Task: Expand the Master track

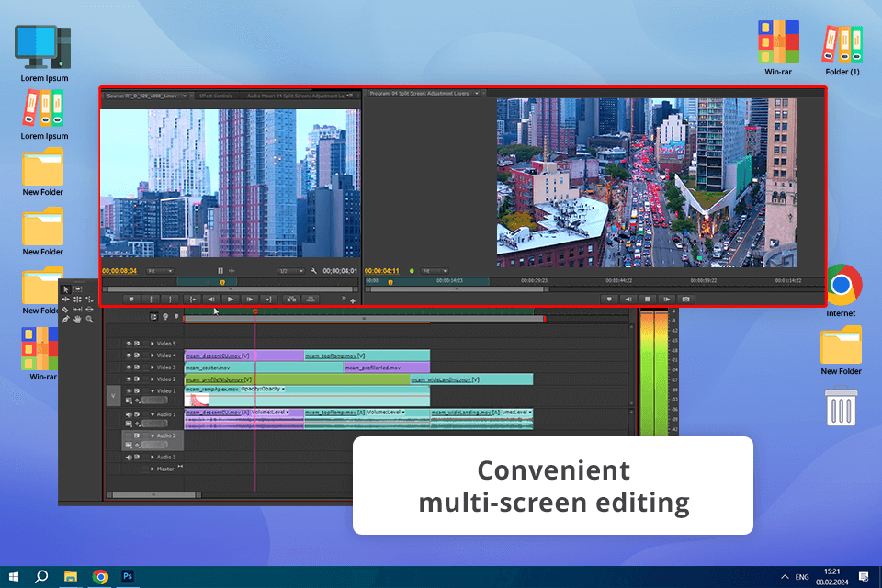Action: pos(153,469)
